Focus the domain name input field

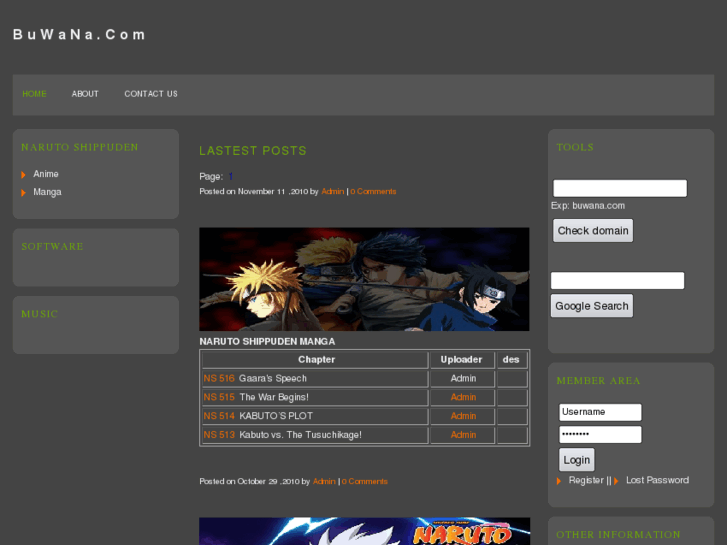pyautogui.click(x=620, y=188)
